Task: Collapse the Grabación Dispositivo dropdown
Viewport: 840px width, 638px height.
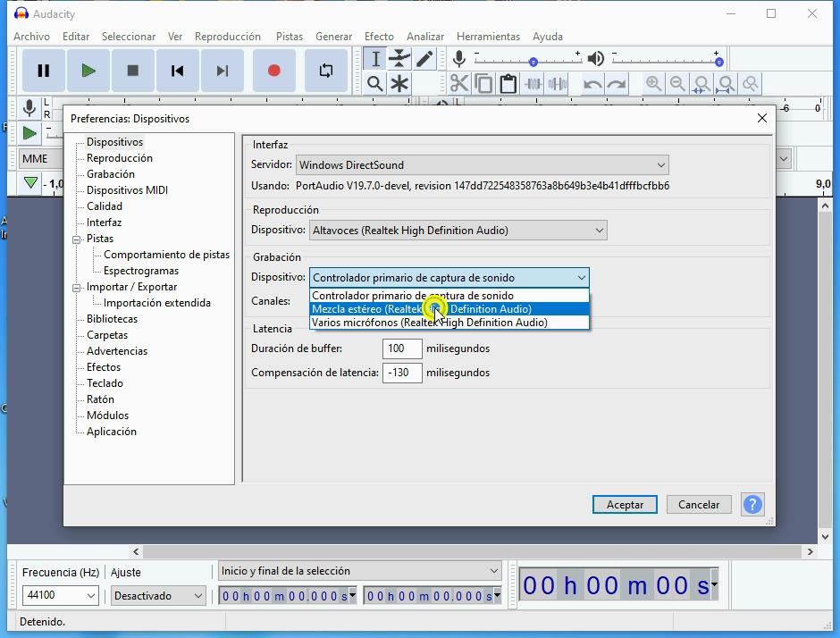Action: click(x=449, y=278)
